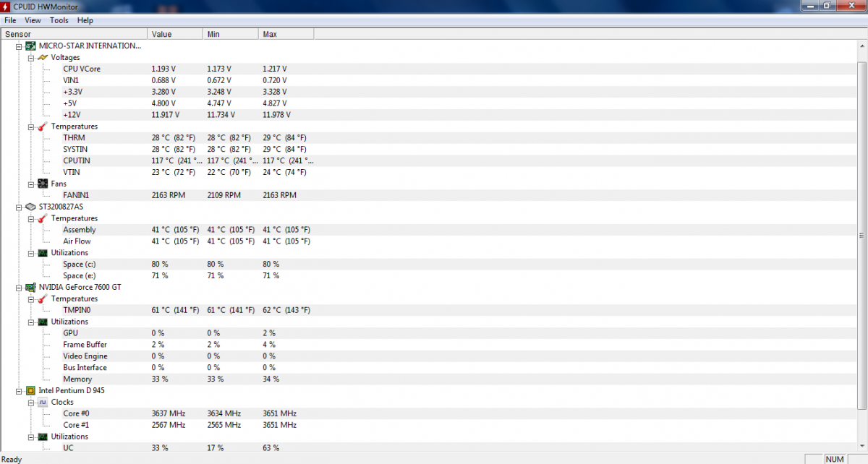Open the View menu
Image resolution: width=868 pixels, height=464 pixels.
coord(33,20)
